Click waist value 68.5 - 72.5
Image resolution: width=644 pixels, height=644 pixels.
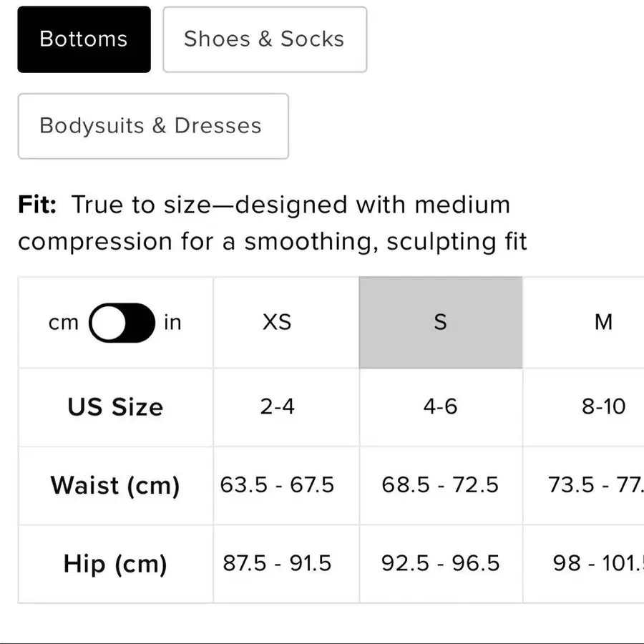tap(441, 485)
